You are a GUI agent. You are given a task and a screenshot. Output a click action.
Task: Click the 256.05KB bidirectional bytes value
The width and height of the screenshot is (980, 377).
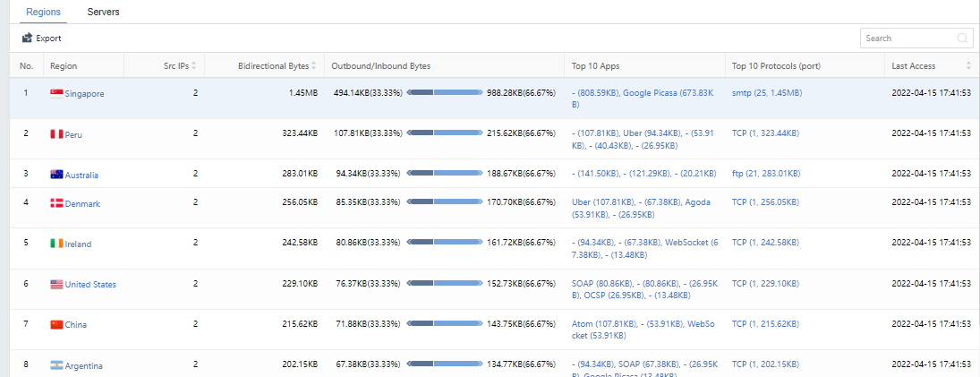[x=300, y=202]
